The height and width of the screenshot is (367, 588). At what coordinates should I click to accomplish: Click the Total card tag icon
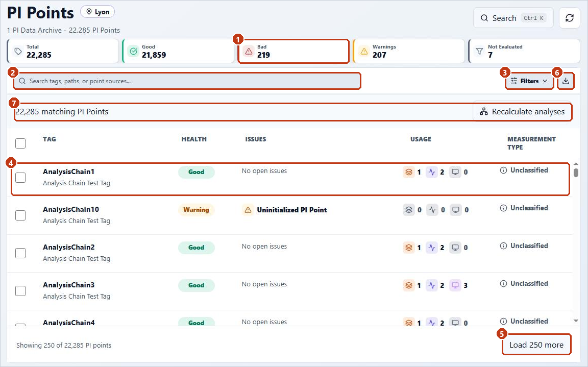pos(18,52)
